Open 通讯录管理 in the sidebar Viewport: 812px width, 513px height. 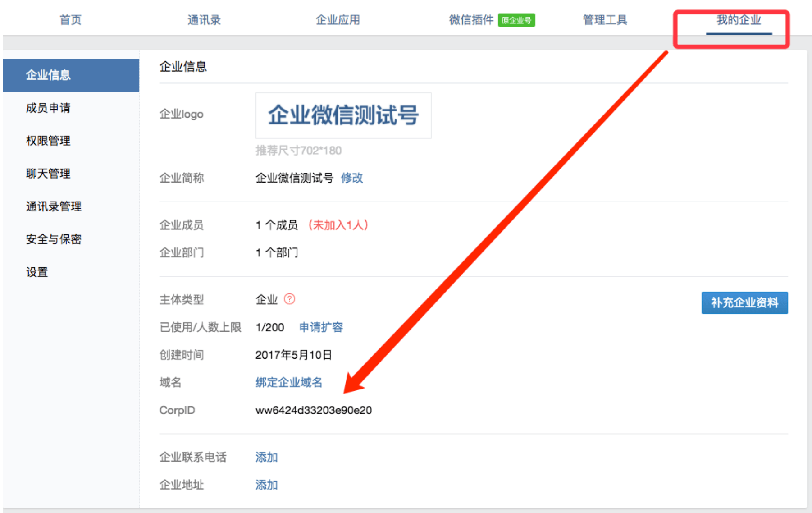click(54, 206)
